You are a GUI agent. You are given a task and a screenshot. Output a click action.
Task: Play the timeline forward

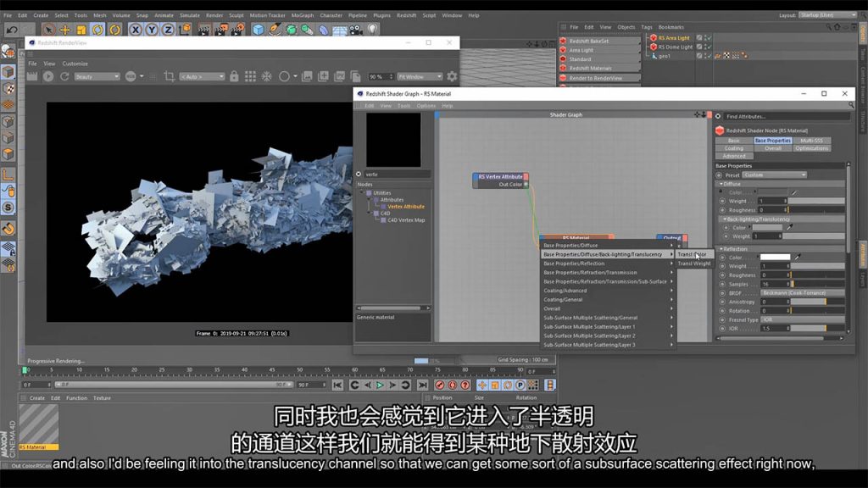click(x=380, y=385)
